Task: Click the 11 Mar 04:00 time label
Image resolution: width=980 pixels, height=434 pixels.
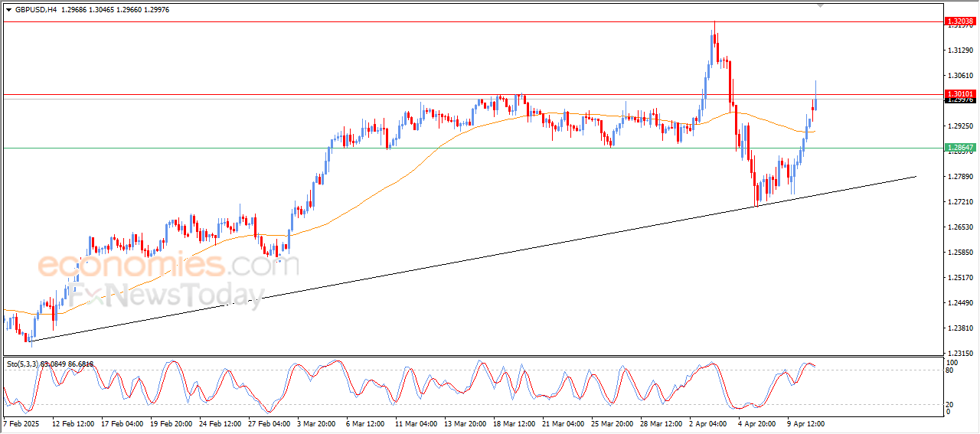Action: pyautogui.click(x=416, y=423)
